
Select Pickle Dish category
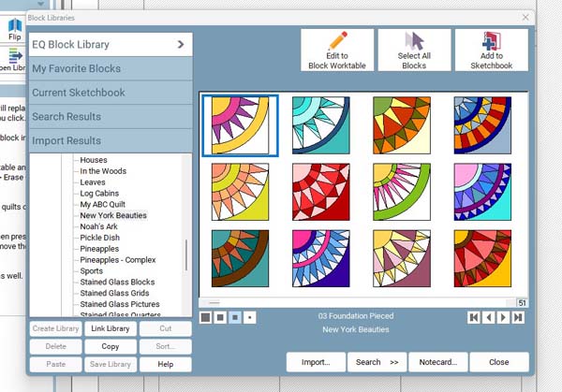pyautogui.click(x=99, y=238)
